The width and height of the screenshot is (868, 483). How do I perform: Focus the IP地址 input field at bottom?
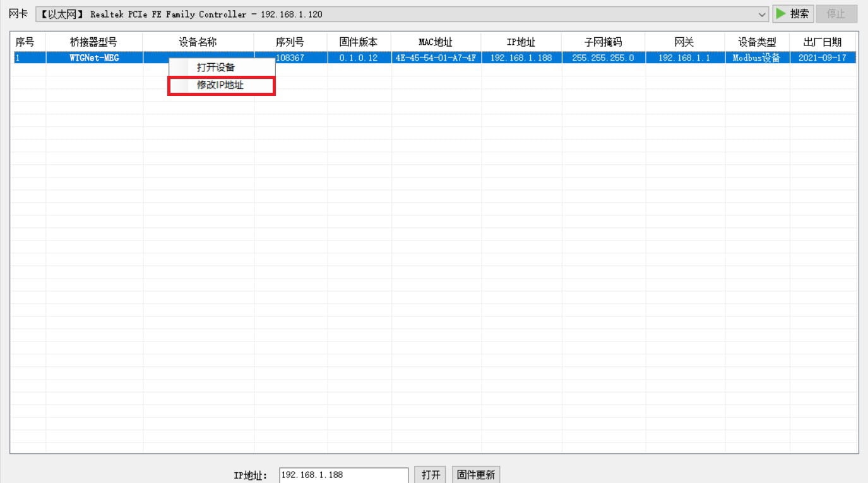343,475
